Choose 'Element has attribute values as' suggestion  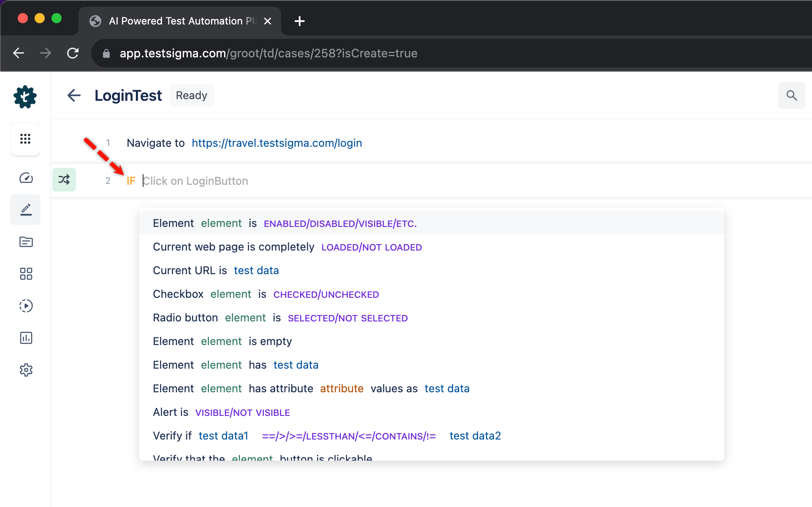click(431, 388)
